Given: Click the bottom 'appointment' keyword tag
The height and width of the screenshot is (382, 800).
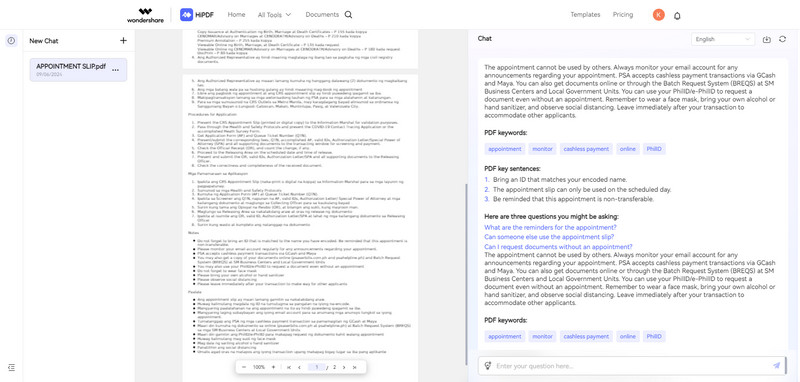Looking at the screenshot, I should [x=505, y=337].
